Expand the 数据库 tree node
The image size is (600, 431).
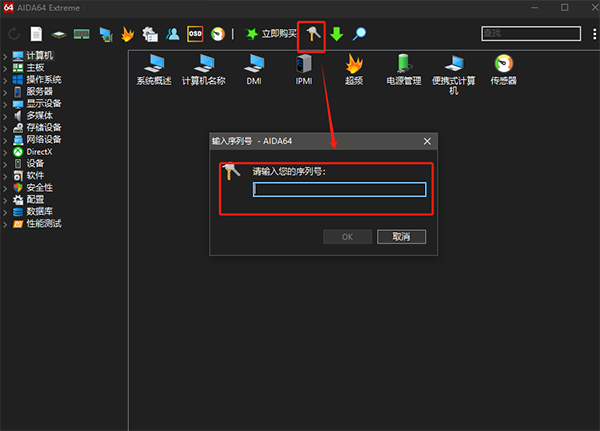pyautogui.click(x=5, y=212)
